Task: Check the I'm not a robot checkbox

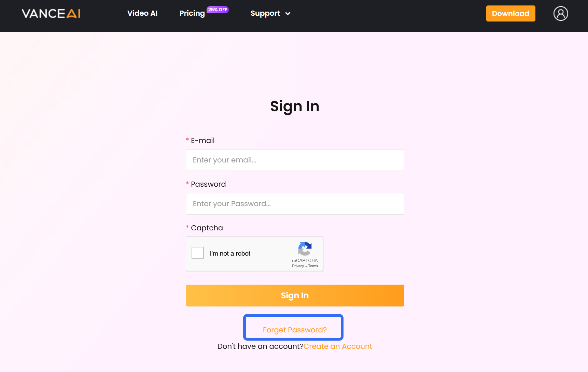Action: pyautogui.click(x=198, y=253)
